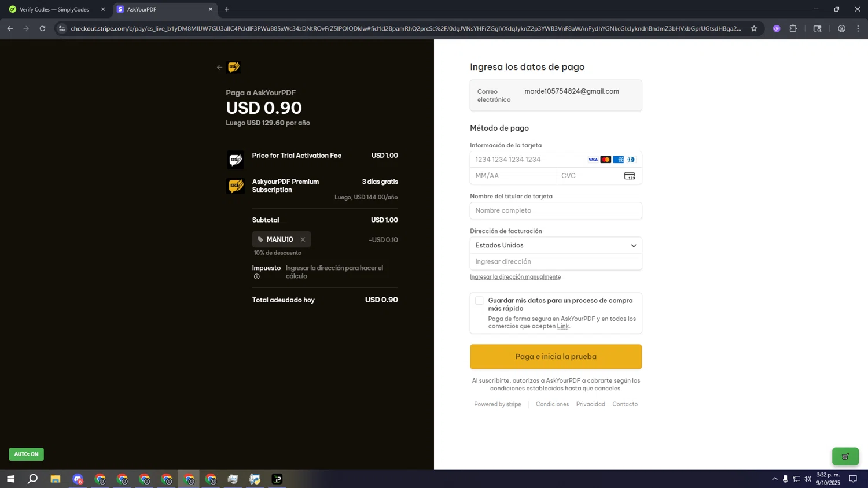
Task: Open the JetBrains app in taskbar
Action: pyautogui.click(x=277, y=479)
